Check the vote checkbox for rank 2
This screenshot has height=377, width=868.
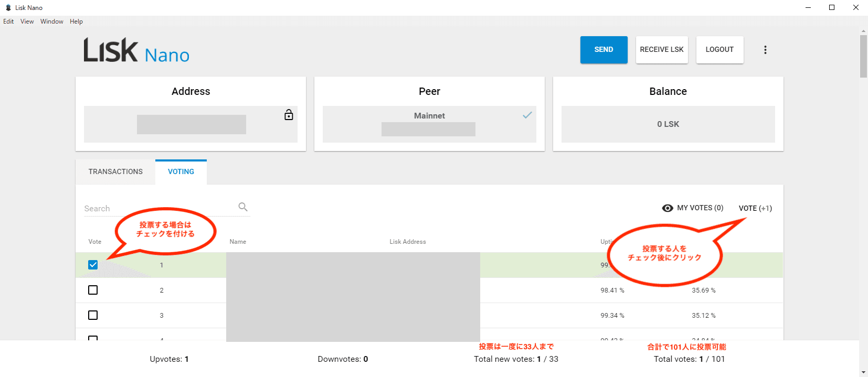(x=93, y=290)
